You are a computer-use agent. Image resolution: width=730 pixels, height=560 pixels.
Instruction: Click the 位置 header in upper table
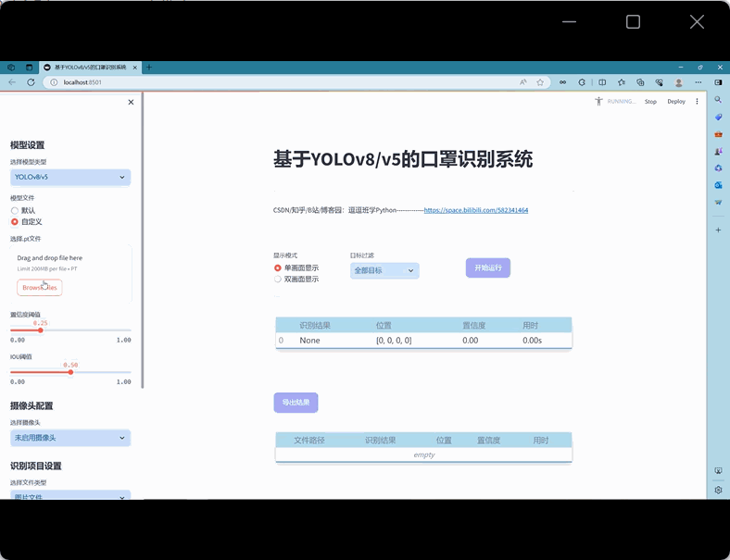click(x=384, y=326)
